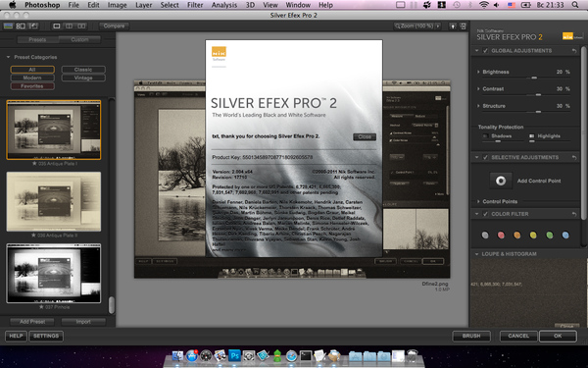Click the Compare button
The height and width of the screenshot is (368, 588).
point(114,26)
